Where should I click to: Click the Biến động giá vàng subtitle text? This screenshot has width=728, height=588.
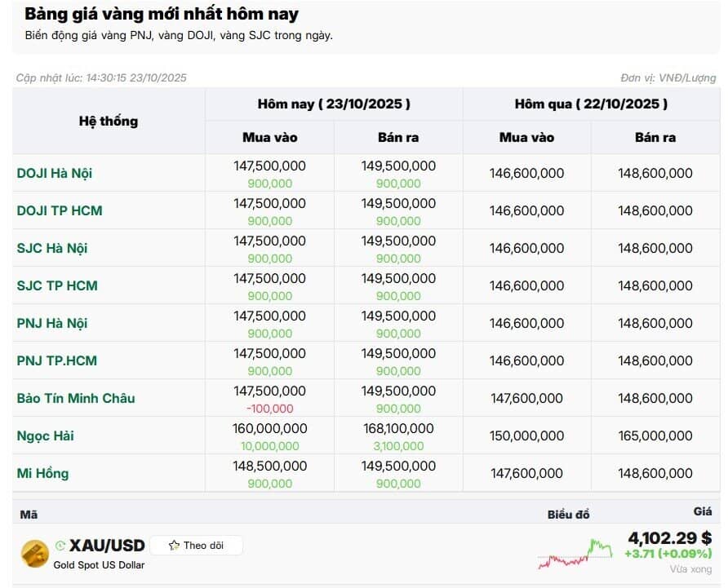(x=179, y=36)
